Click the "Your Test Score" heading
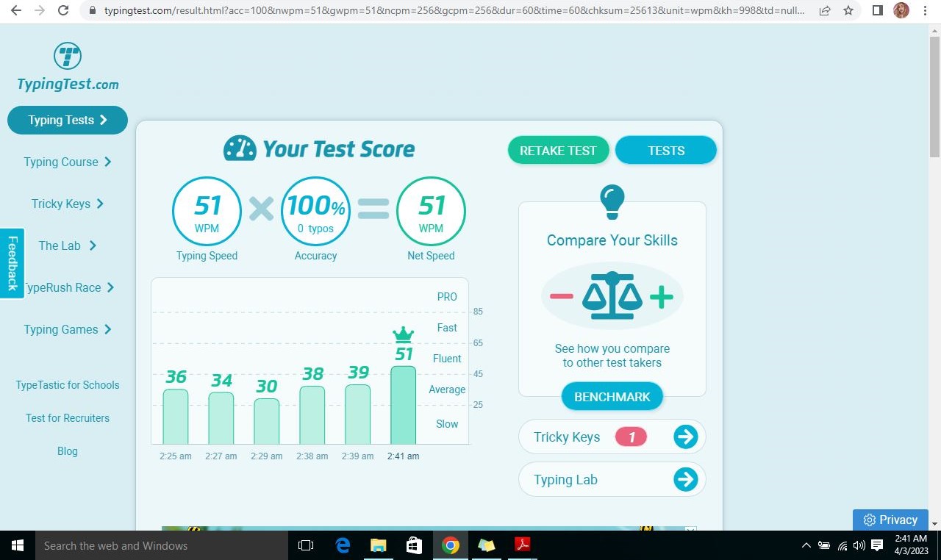The image size is (941, 560). (x=339, y=149)
